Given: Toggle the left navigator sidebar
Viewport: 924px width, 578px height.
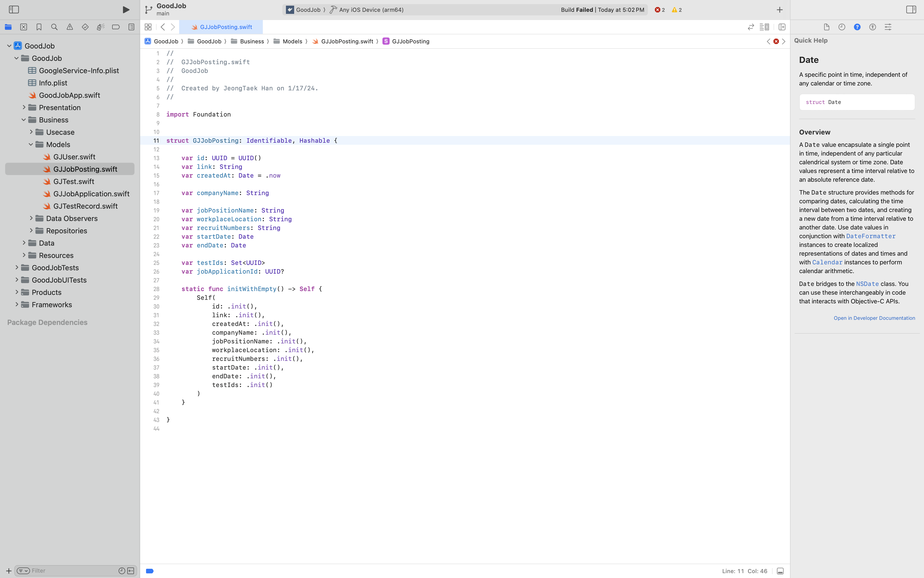Looking at the screenshot, I should click(x=14, y=9).
